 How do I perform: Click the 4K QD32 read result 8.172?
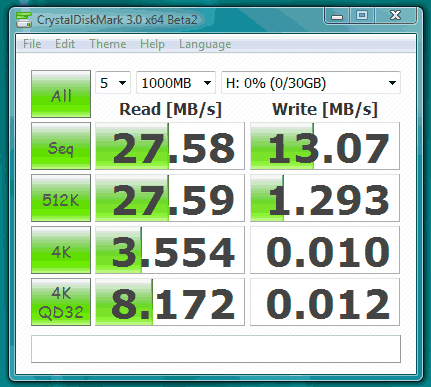(x=170, y=302)
